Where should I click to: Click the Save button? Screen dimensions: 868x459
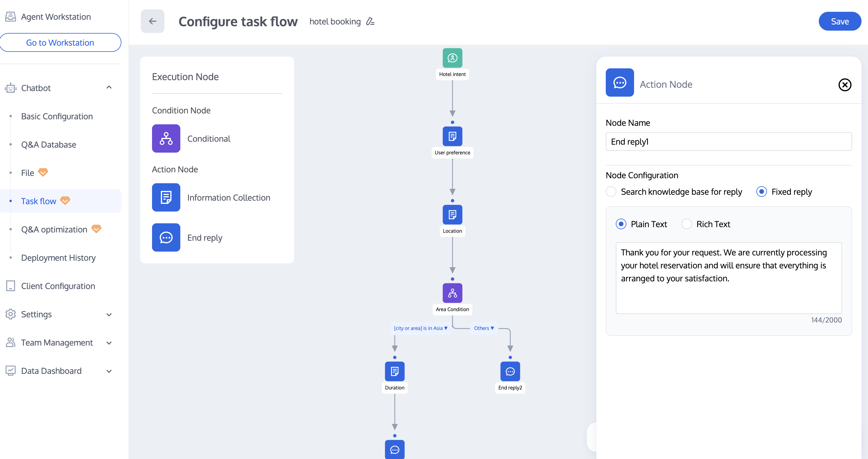click(839, 22)
